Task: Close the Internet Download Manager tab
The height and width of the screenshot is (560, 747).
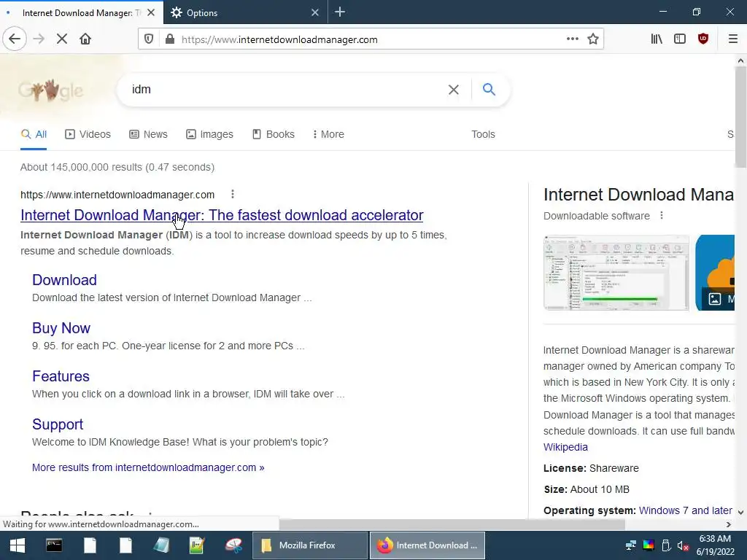Action: 150,12
